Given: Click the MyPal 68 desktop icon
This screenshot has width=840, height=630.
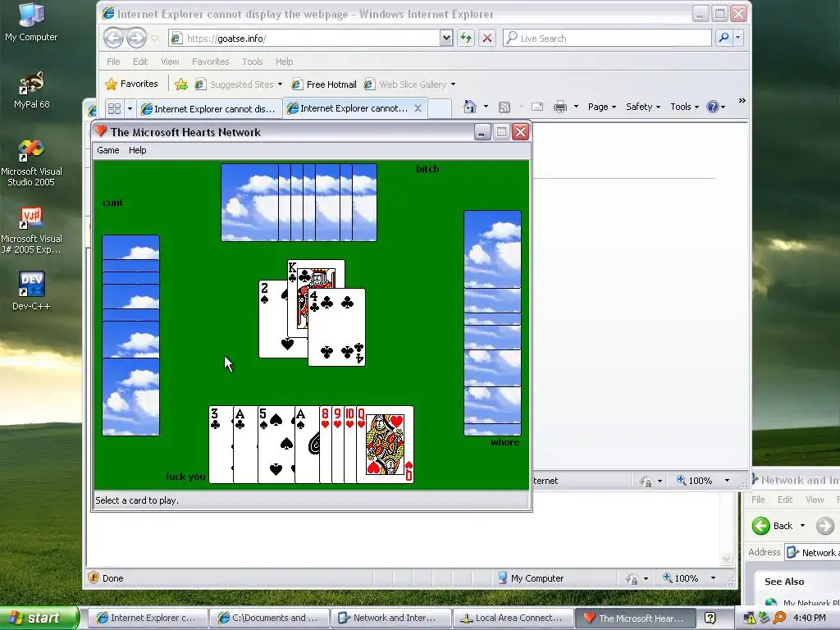Looking at the screenshot, I should [31, 90].
